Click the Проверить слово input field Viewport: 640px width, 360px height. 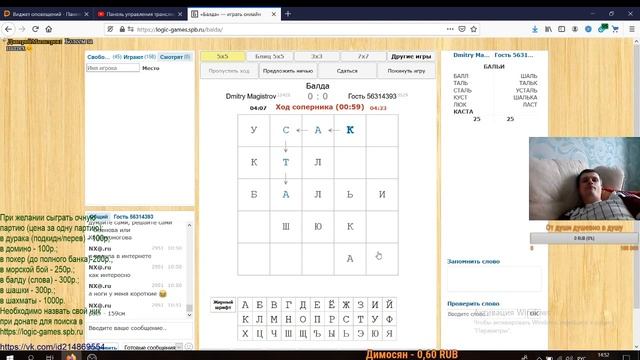pos(487,314)
